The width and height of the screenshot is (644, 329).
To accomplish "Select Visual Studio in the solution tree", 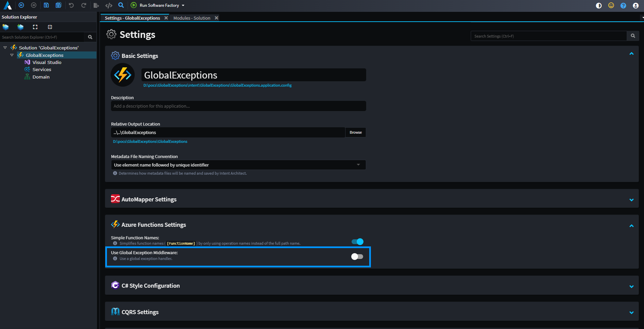I will 47,62.
